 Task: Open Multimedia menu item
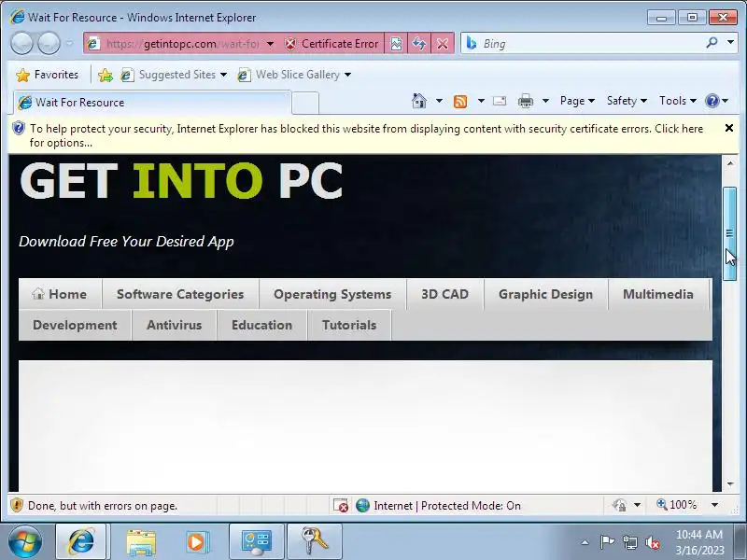click(x=658, y=294)
